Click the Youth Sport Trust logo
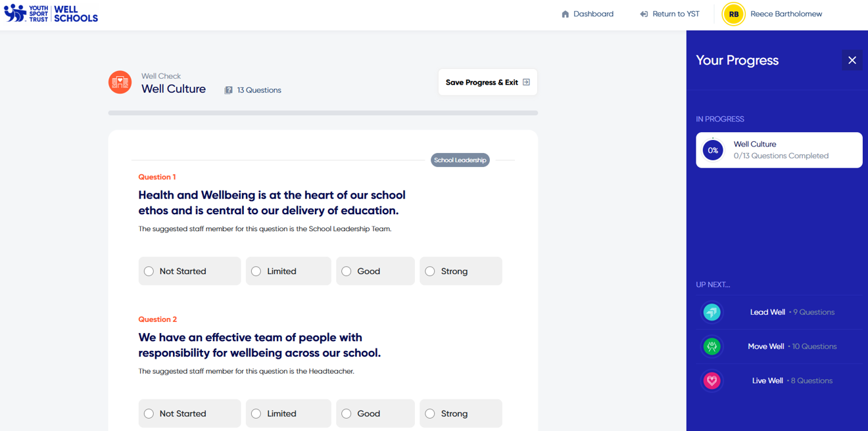This screenshot has width=868, height=431. click(51, 13)
